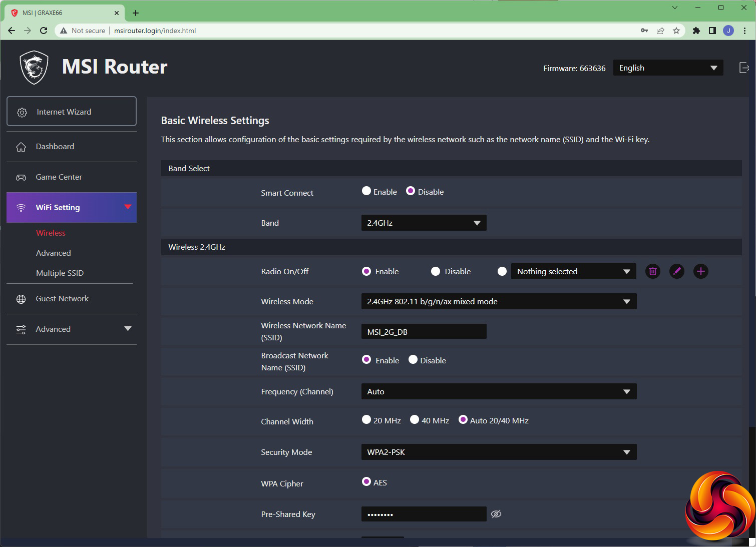This screenshot has height=547, width=756.
Task: Click the MSI dragon shield logo
Action: (34, 68)
